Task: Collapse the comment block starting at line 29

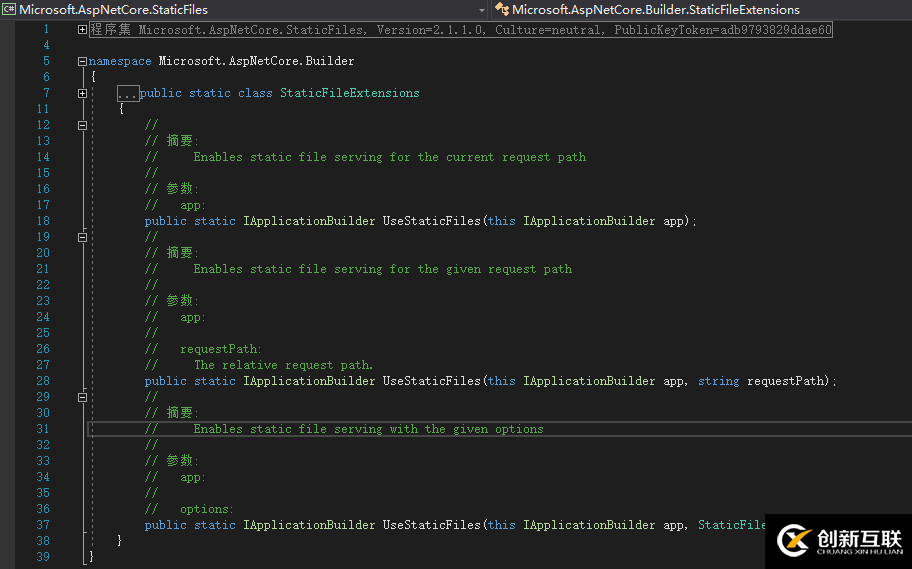Action: pos(82,397)
